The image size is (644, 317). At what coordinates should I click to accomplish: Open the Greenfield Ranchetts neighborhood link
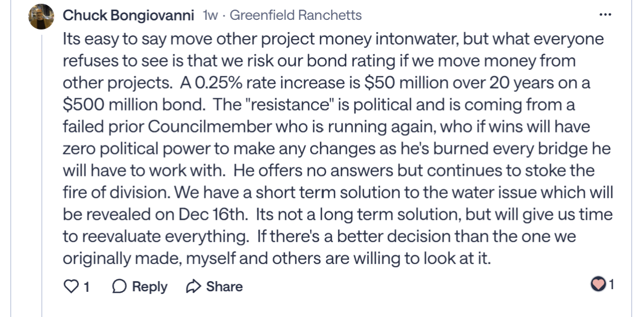pos(296,15)
